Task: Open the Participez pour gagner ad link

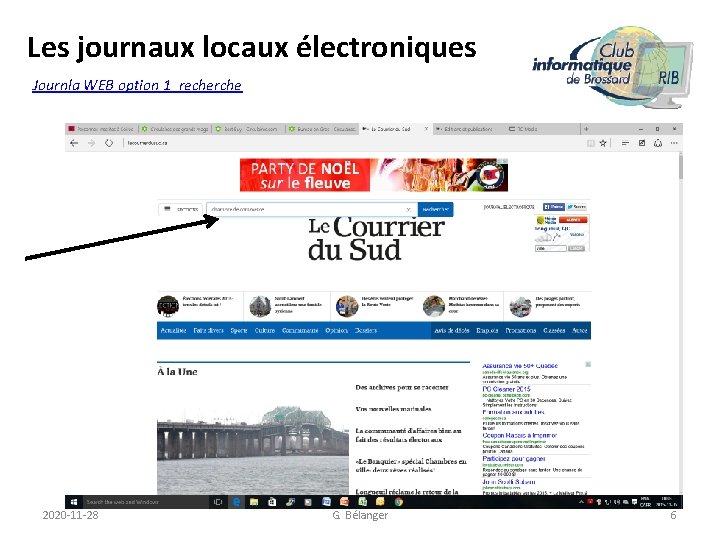Action: click(x=514, y=458)
